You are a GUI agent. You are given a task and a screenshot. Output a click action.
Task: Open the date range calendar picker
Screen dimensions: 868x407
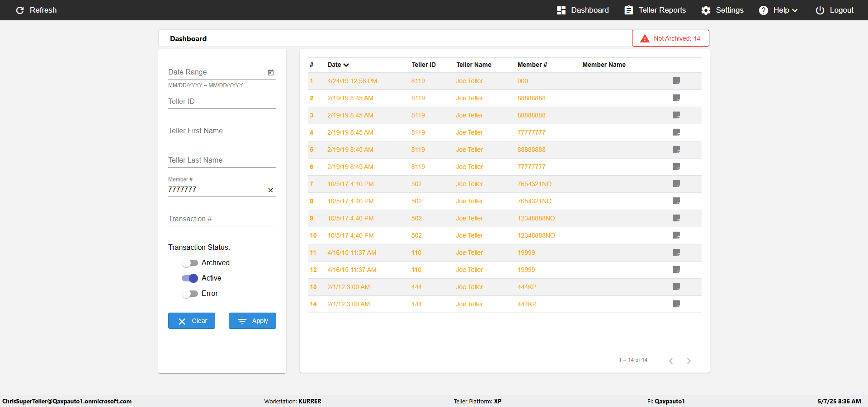click(x=271, y=72)
